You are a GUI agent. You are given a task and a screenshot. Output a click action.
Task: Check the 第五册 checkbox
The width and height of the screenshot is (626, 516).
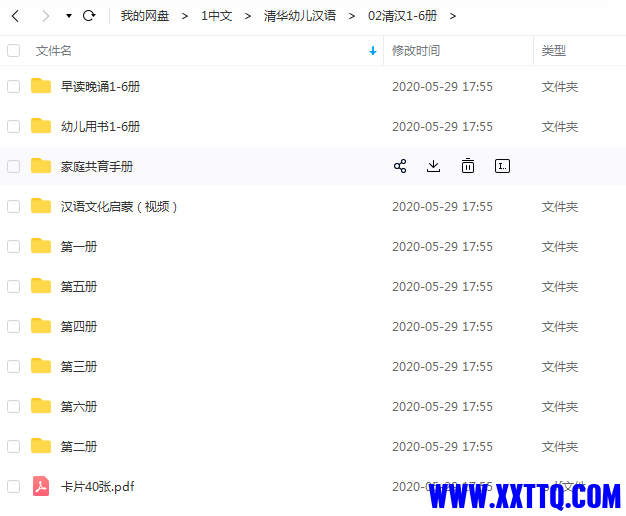pyautogui.click(x=14, y=286)
